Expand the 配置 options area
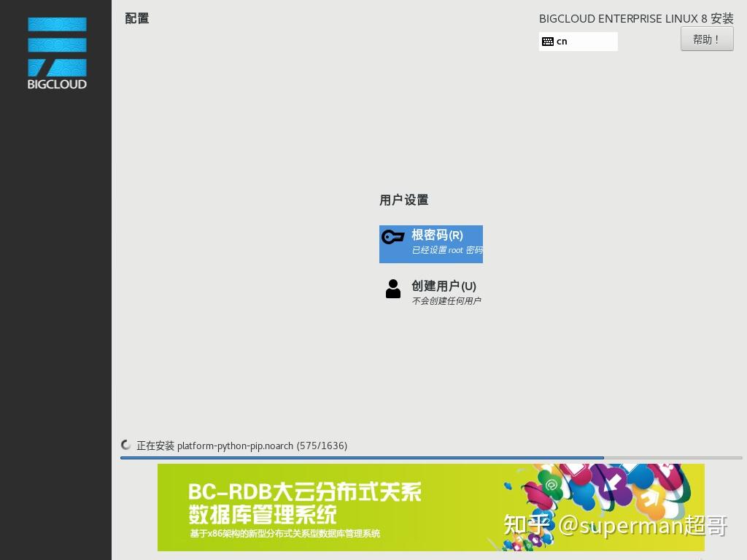 click(137, 18)
